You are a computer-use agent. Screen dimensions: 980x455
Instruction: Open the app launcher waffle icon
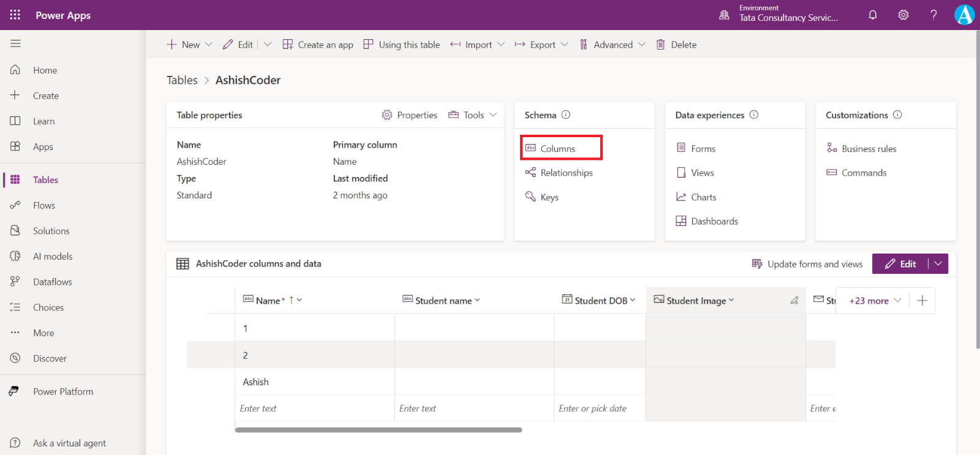[x=15, y=15]
